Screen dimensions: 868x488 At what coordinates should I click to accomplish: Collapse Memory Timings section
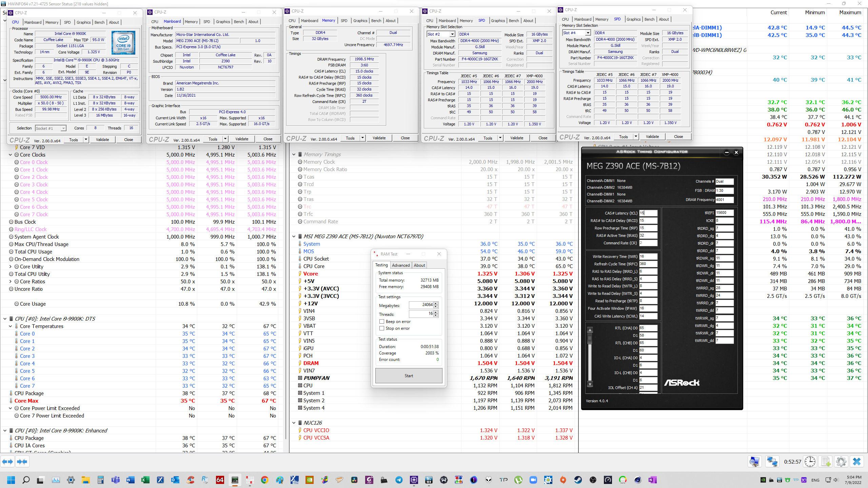tap(294, 155)
